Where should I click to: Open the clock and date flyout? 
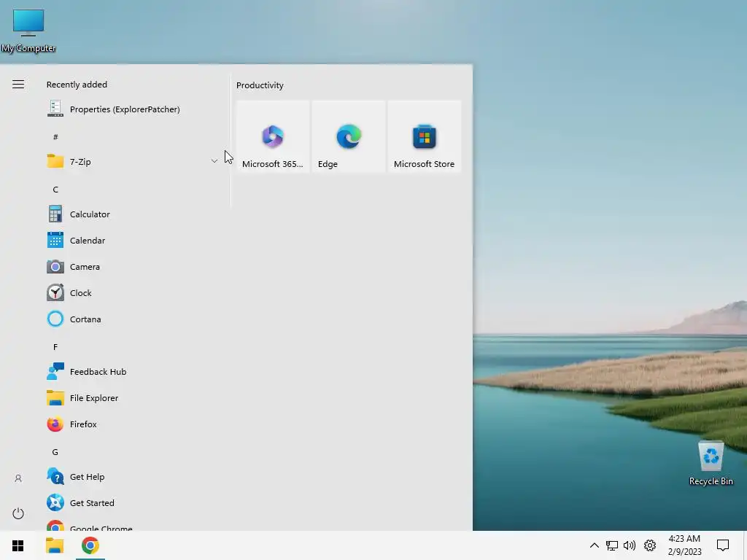point(684,545)
